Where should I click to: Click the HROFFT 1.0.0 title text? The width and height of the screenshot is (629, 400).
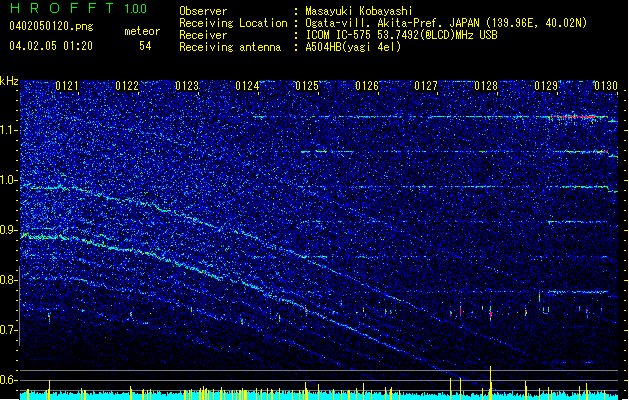point(79,8)
